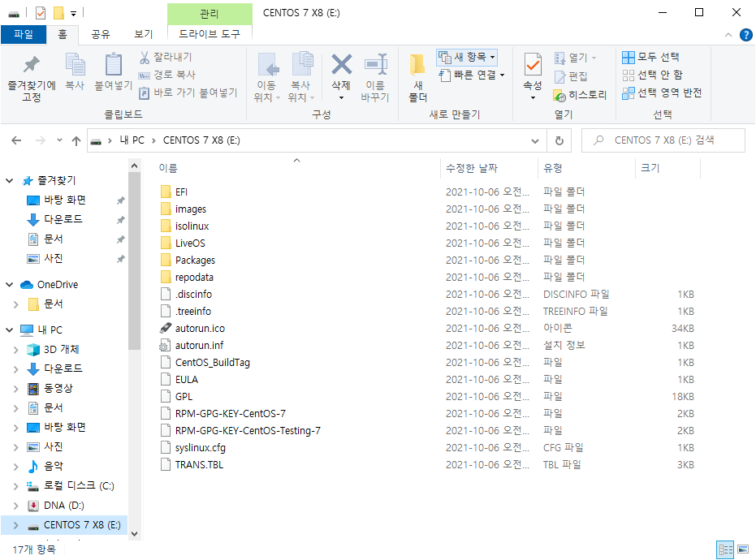756x560 pixels.
Task: Refresh the current folder view
Action: tap(559, 140)
